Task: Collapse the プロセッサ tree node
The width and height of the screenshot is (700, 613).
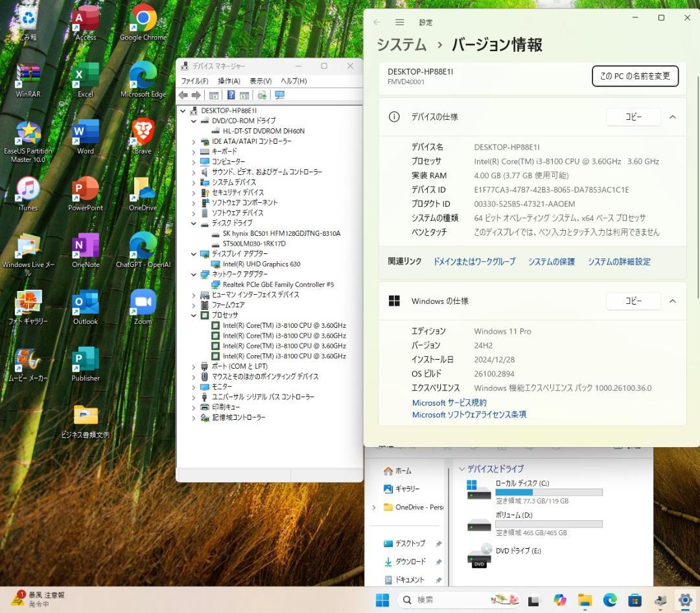Action: 194,315
